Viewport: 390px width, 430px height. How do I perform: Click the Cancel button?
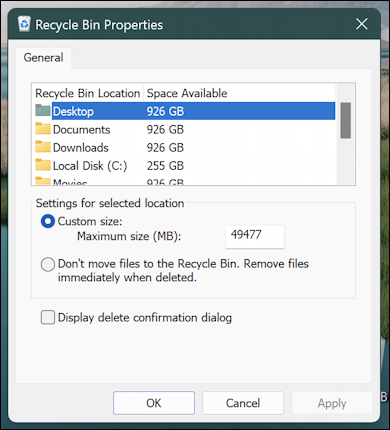[243, 403]
